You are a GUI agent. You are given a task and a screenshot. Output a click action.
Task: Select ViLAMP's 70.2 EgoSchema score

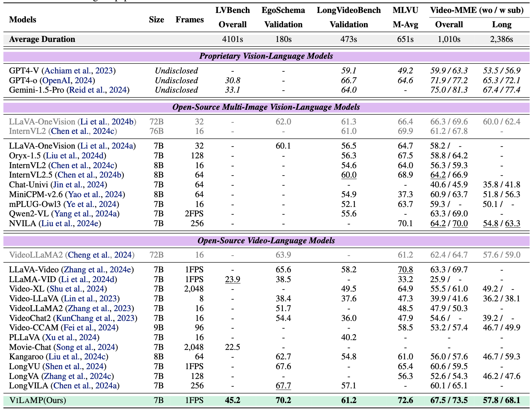click(283, 400)
